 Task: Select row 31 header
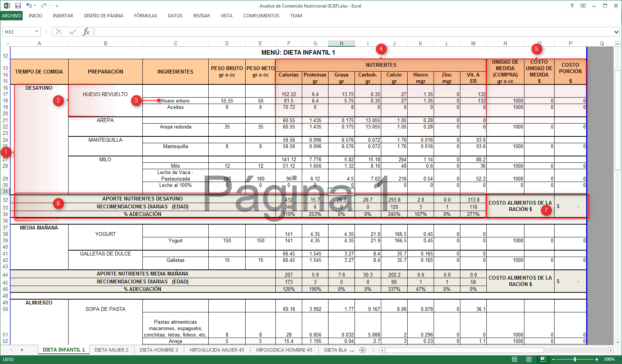coord(5,191)
